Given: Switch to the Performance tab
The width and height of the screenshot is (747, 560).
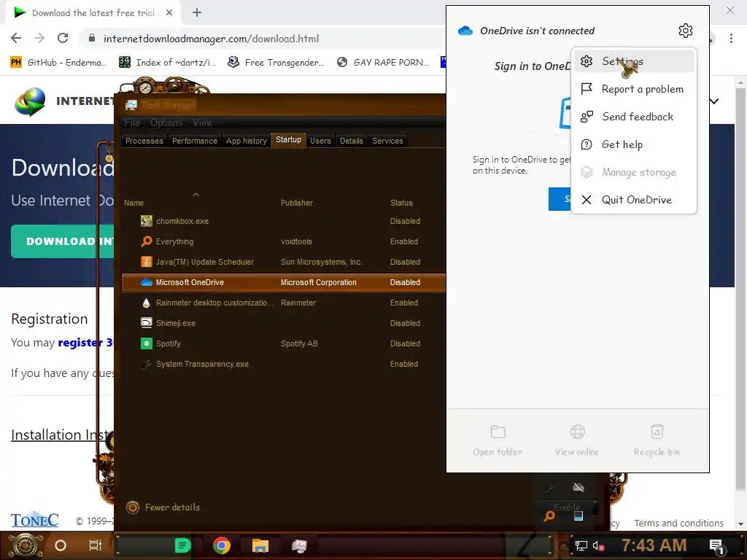Looking at the screenshot, I should click(x=194, y=141).
